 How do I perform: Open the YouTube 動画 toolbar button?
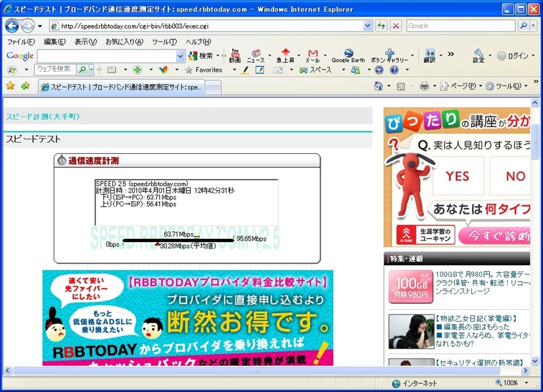coord(235,55)
